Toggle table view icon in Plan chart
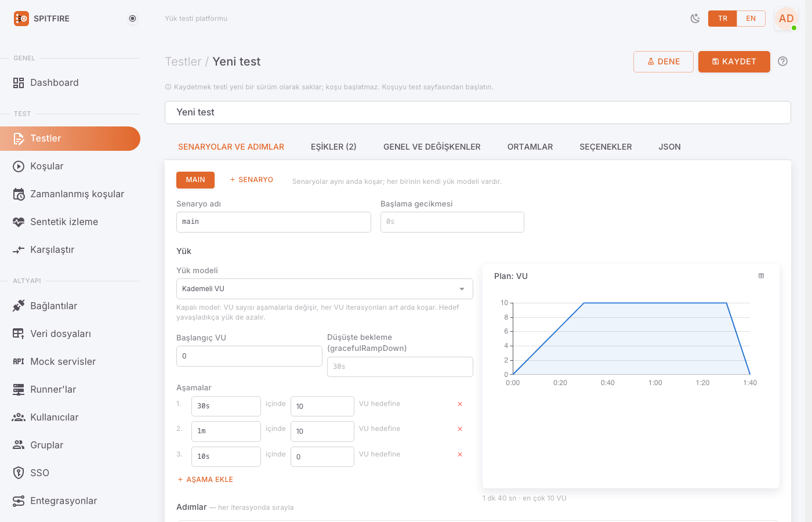 [762, 276]
